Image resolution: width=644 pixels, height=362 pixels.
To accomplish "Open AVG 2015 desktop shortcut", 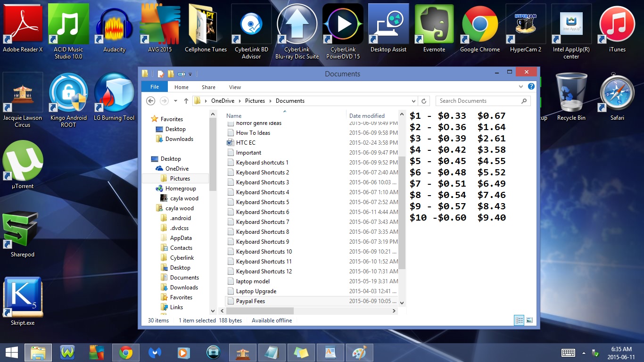I will pyautogui.click(x=160, y=28).
